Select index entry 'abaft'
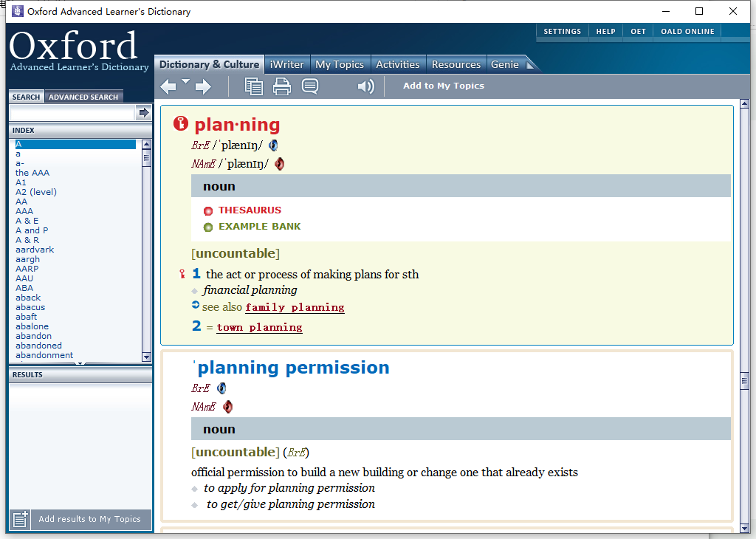Image resolution: width=756 pixels, height=539 pixels. (26, 317)
